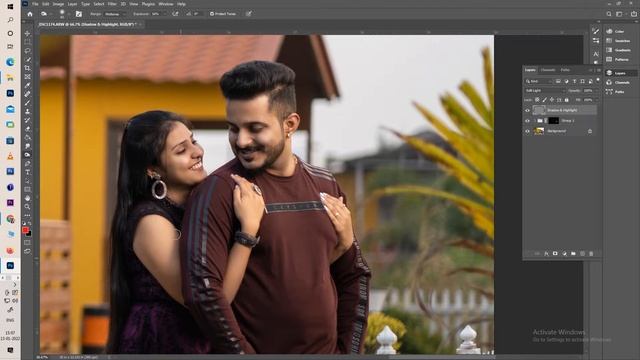Screen dimensions: 640x360
Task: Open the Range dropdown
Action: click(x=115, y=14)
